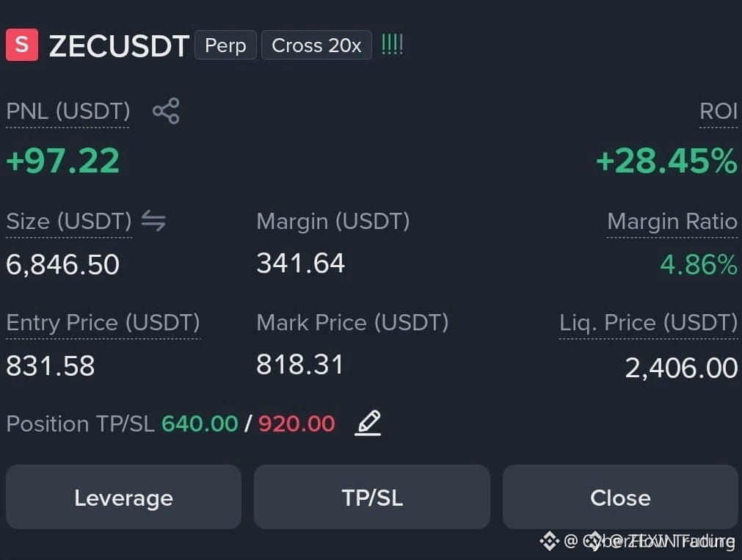
Task: Close the ZECUSDT position
Action: [620, 497]
